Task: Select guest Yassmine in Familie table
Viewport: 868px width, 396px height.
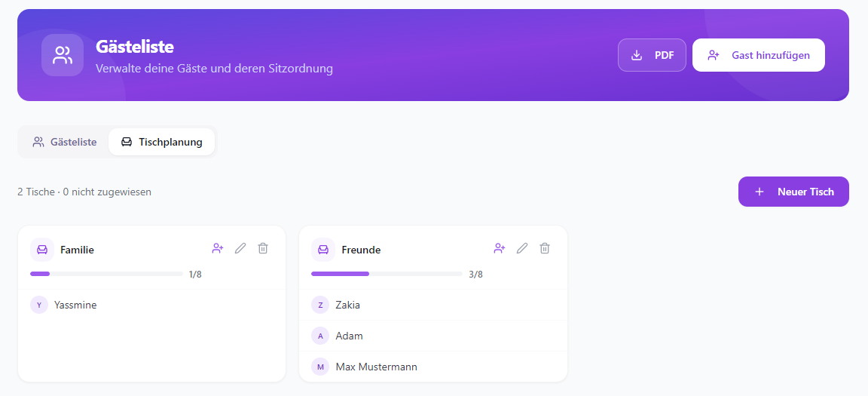Action: (151, 305)
